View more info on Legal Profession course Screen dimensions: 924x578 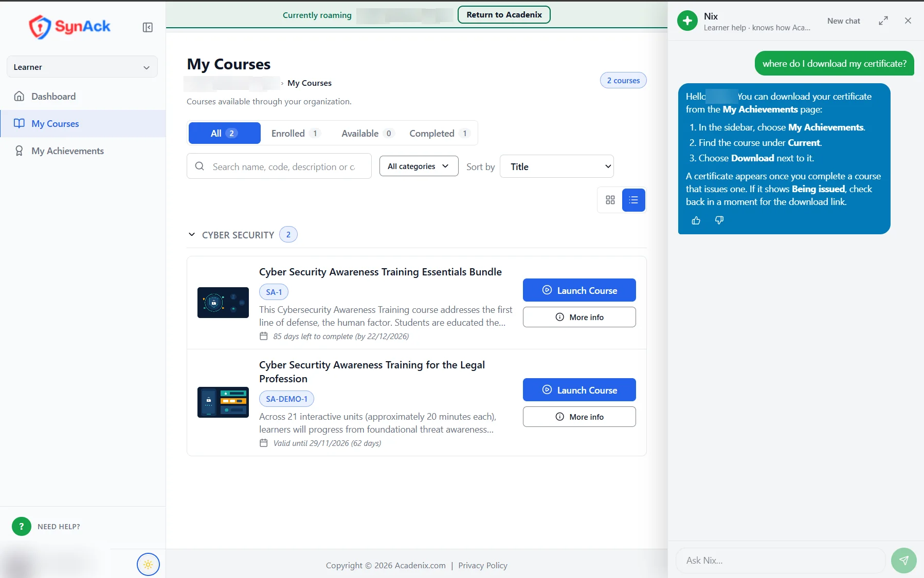click(x=579, y=417)
